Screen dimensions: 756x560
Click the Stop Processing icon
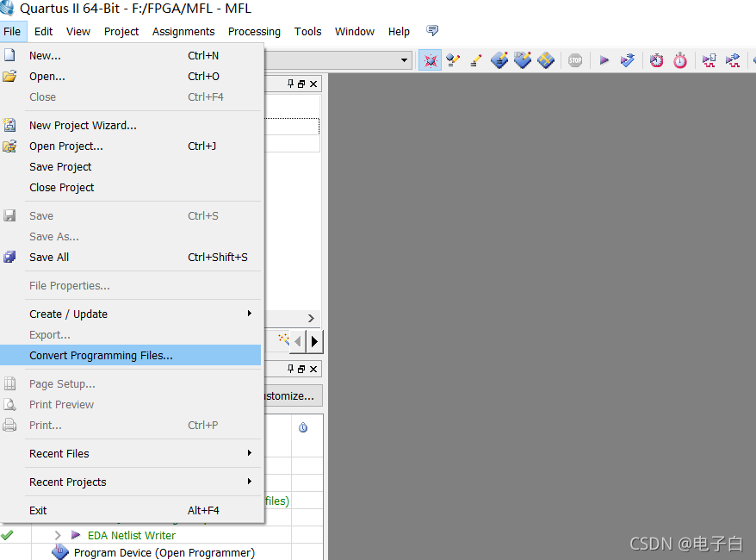(574, 60)
